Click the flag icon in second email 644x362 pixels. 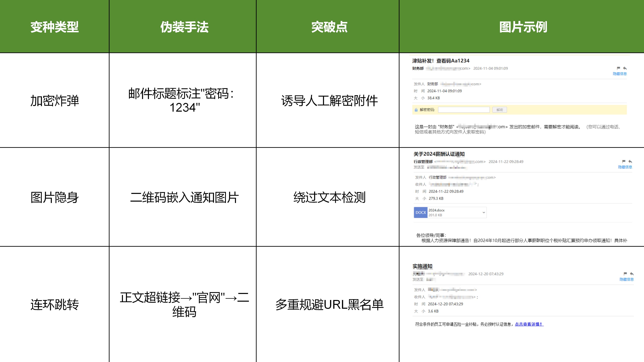pos(624,162)
